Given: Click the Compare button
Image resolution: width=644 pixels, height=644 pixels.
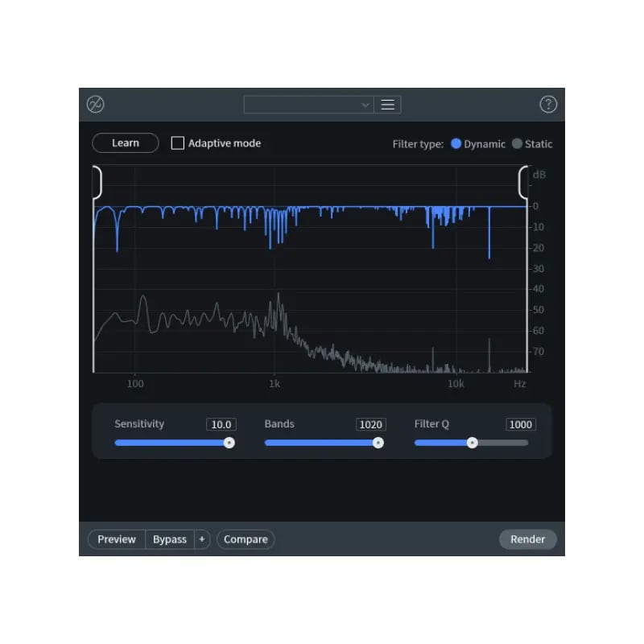Looking at the screenshot, I should [246, 539].
